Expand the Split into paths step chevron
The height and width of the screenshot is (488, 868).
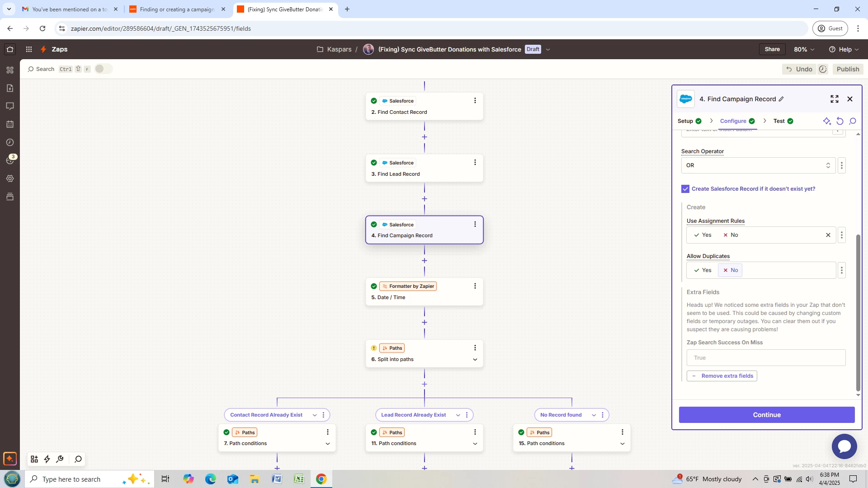pos(475,360)
